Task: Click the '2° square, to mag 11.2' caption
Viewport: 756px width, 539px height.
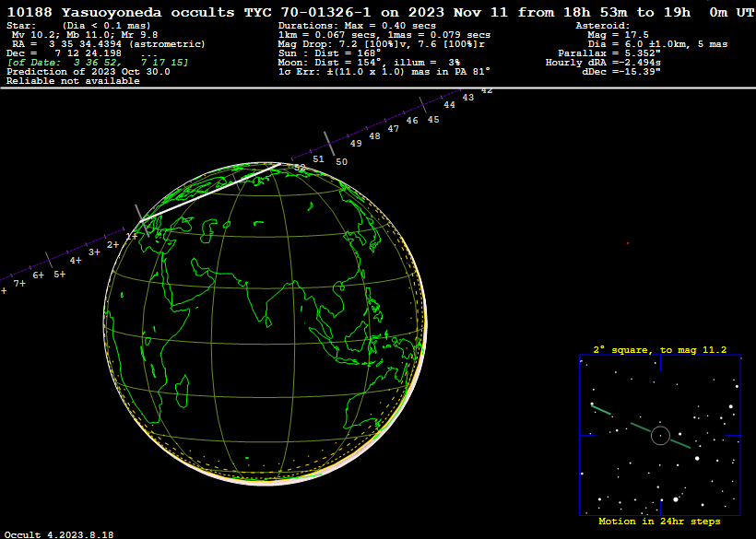Action: tap(659, 350)
